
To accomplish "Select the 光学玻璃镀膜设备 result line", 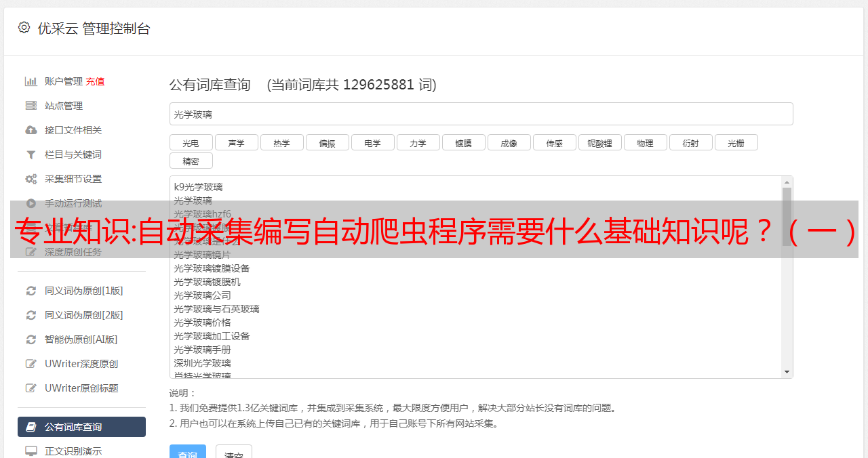I will [212, 268].
